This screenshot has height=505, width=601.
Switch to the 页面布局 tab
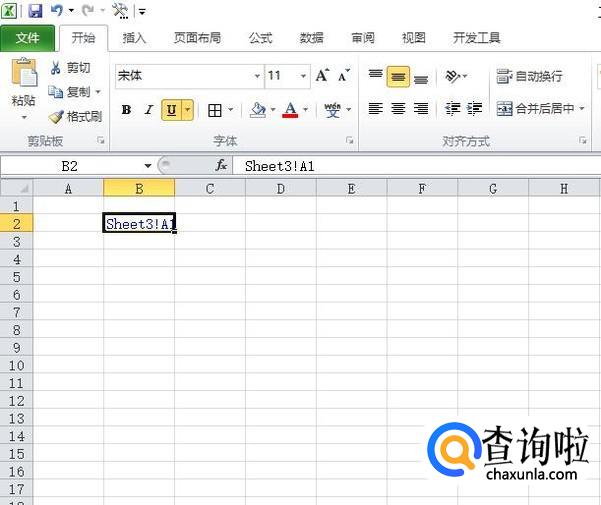197,38
